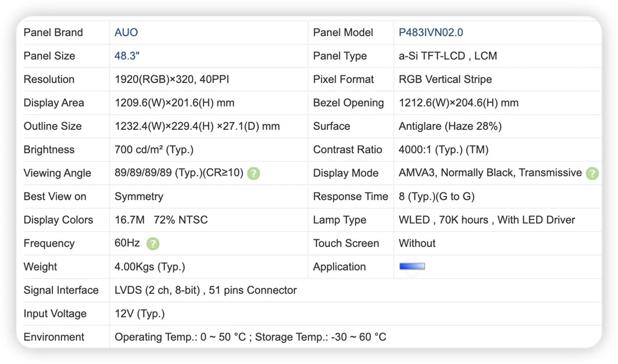The image size is (618, 364).
Task: Click the Surface Antiglare Haze value
Action: pos(450,126)
